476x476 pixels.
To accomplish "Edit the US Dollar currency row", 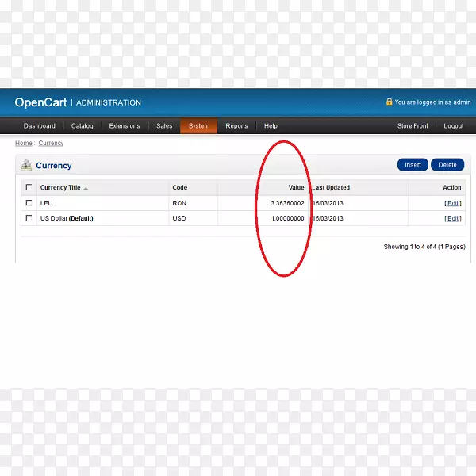I will click(x=453, y=218).
